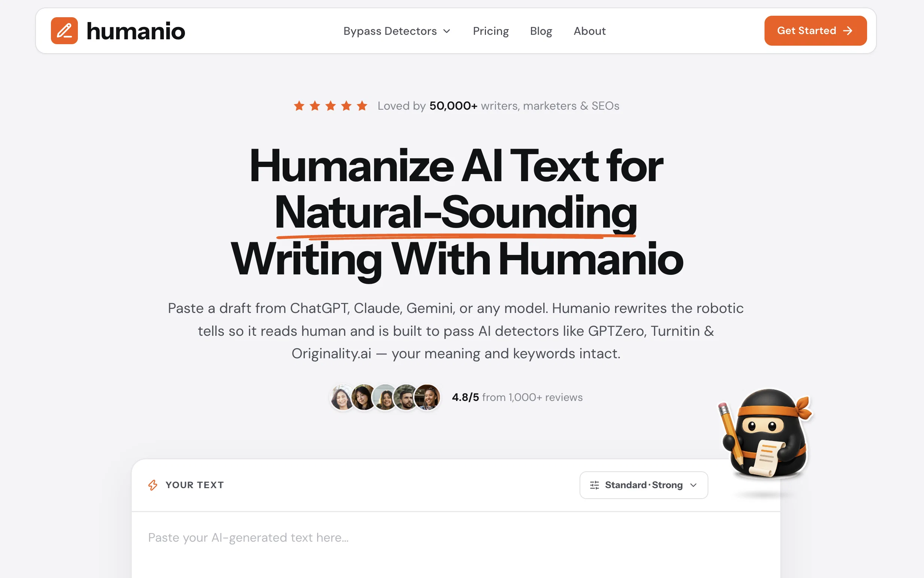
Task: Click the first reviewer avatar
Action: tap(342, 398)
